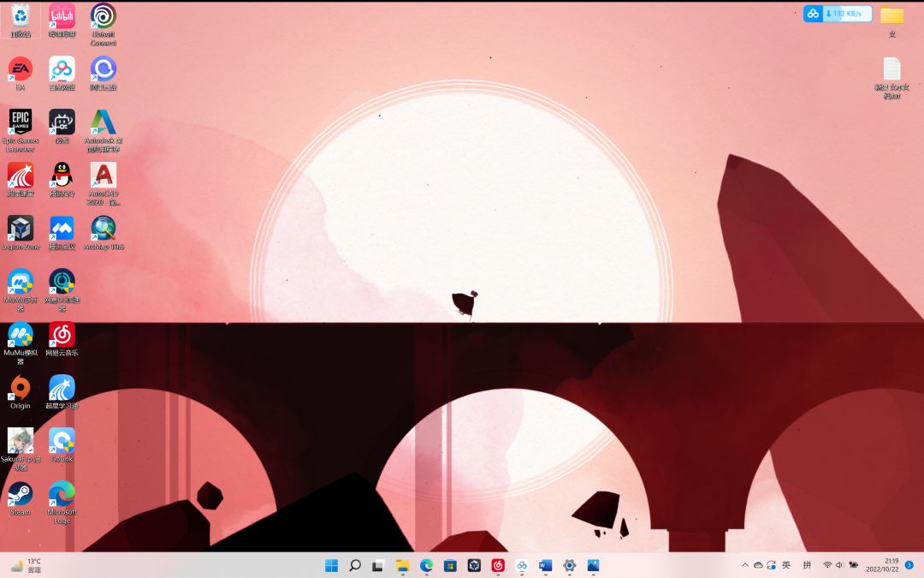Select the Steam desktop shortcut
Viewport: 924px width, 578px height.
point(21,499)
